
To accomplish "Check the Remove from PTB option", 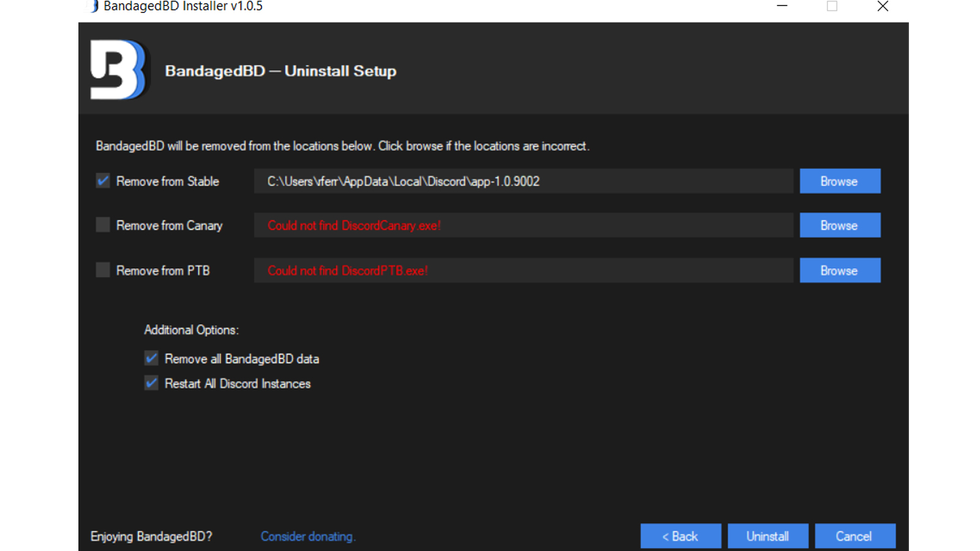I will click(102, 270).
